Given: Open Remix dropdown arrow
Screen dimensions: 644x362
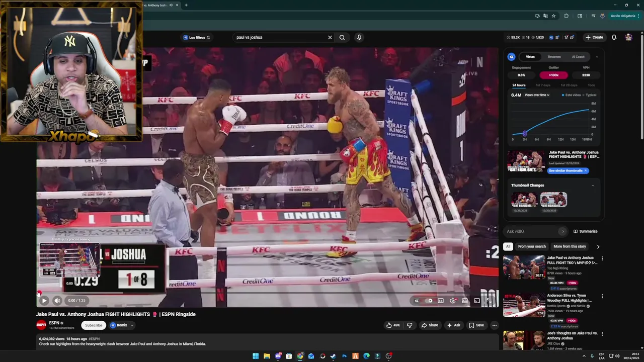Looking at the screenshot, I should [132, 325].
